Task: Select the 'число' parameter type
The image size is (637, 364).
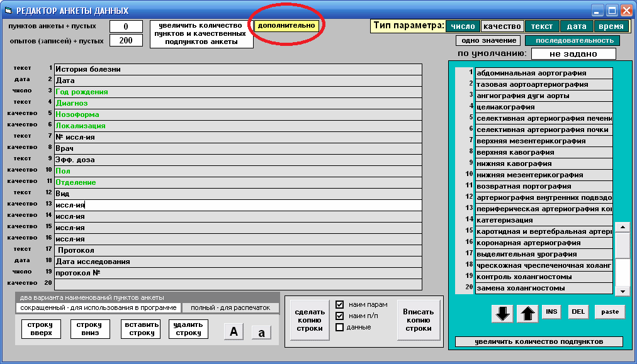Action: (463, 26)
